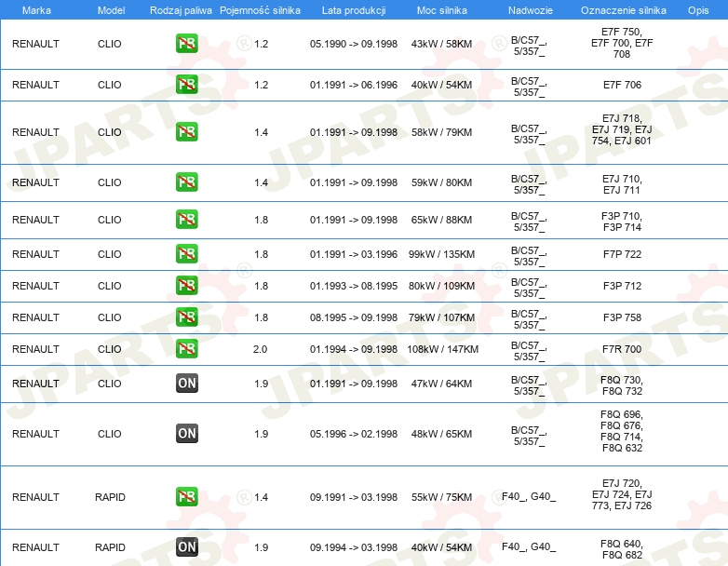
Task: Select the 01.1991 -> 03.1996 production date
Action: tap(354, 254)
